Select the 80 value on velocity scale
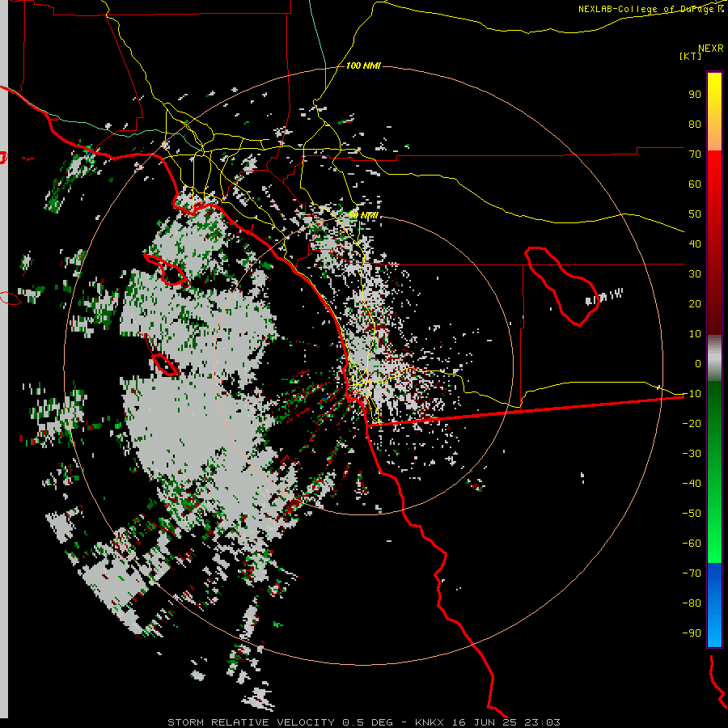The width and height of the screenshot is (728, 728). pyautogui.click(x=695, y=125)
